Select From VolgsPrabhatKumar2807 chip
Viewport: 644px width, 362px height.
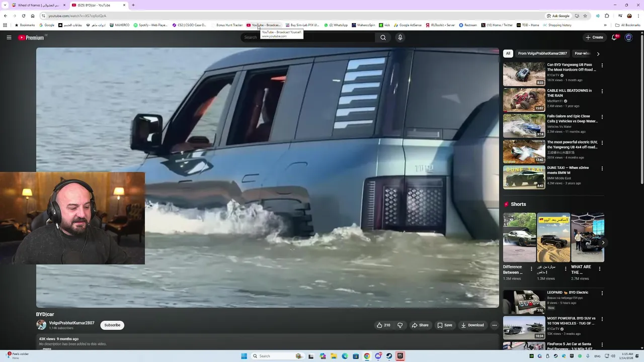click(542, 53)
